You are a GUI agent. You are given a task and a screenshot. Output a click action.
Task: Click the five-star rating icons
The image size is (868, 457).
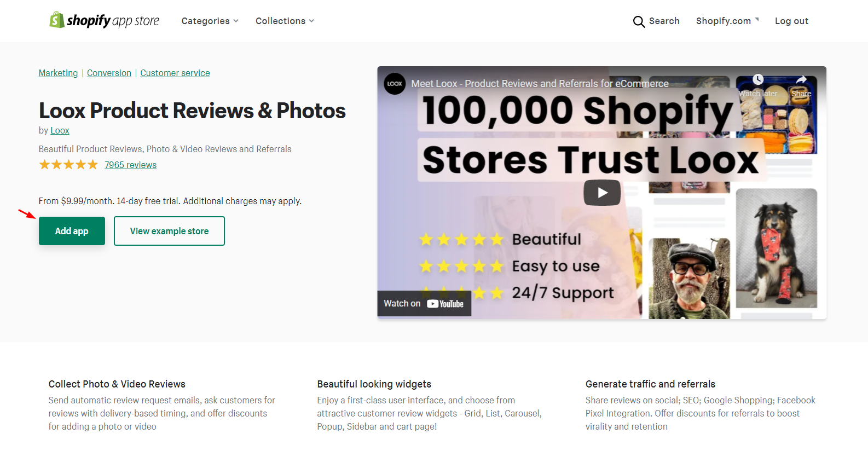pyautogui.click(x=68, y=165)
